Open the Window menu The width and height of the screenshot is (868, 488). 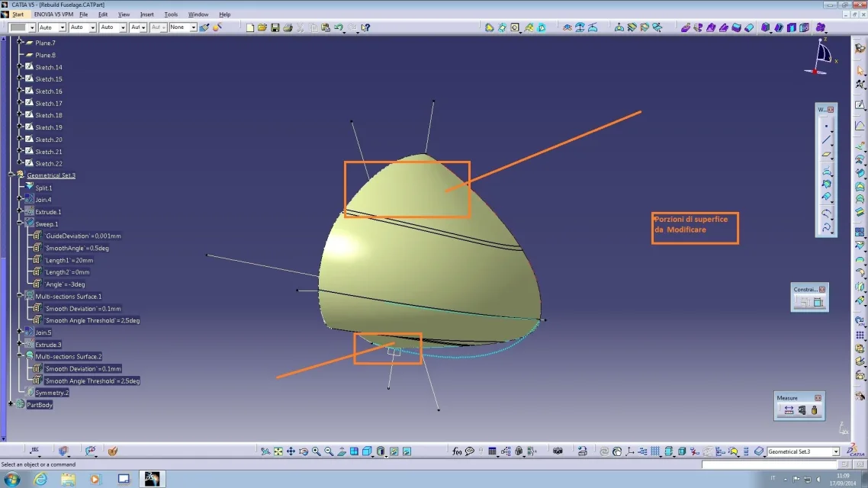[x=198, y=14]
